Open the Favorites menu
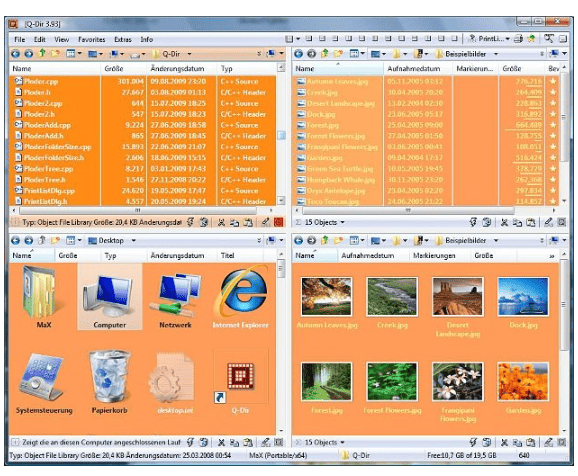The width and height of the screenshot is (578, 476). (91, 39)
